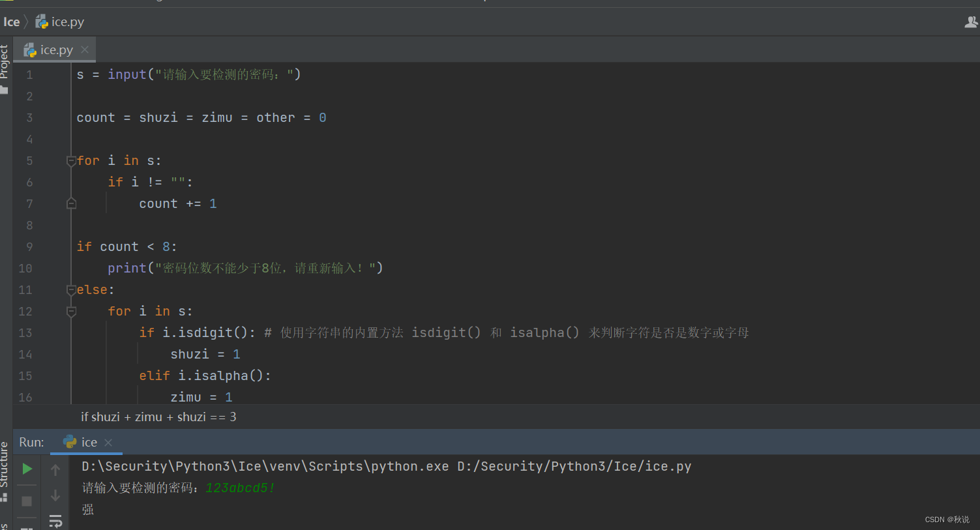Click the print statement on line 10

245,269
